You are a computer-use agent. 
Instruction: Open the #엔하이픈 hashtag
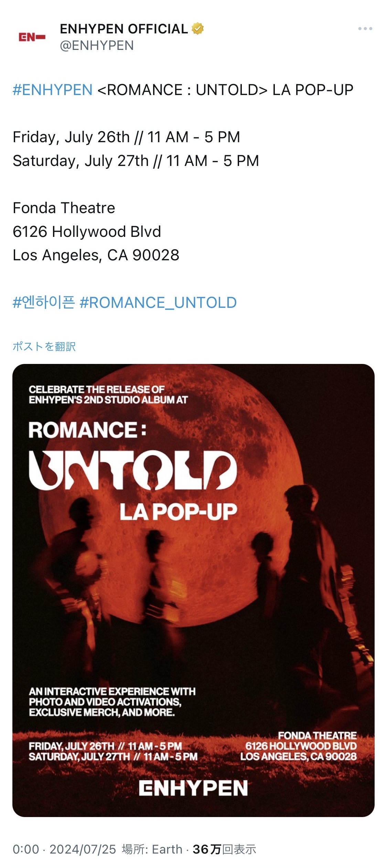pyautogui.click(x=44, y=303)
